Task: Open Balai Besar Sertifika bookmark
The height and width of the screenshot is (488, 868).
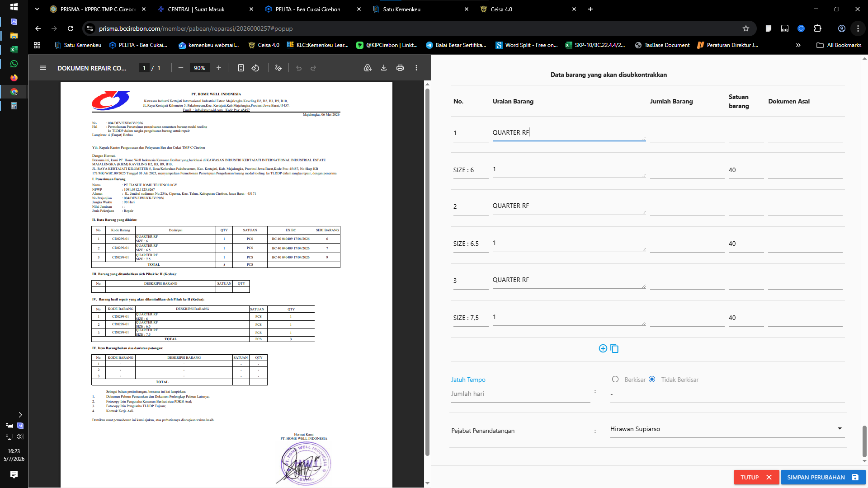Action: pos(456,45)
